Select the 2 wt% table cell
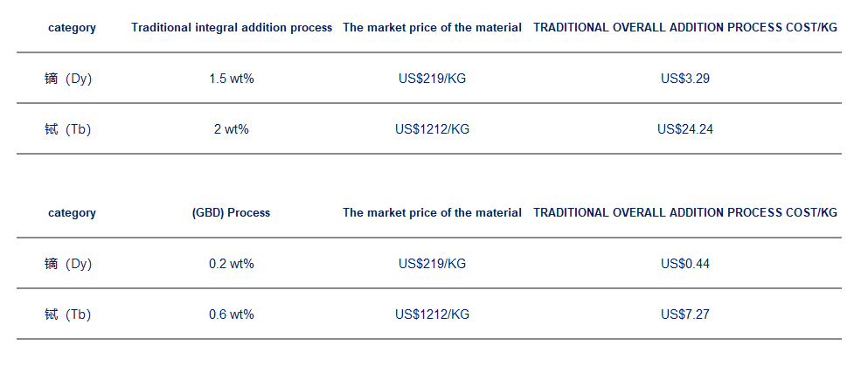Viewport: 868px width, 373px height. (232, 129)
